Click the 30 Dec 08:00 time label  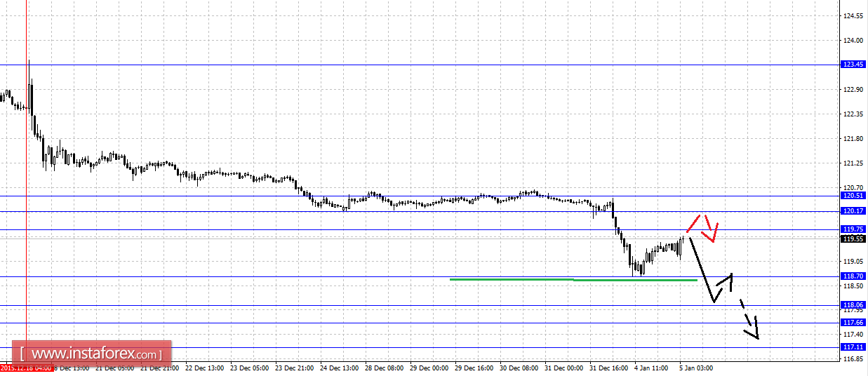pyautogui.click(x=519, y=368)
